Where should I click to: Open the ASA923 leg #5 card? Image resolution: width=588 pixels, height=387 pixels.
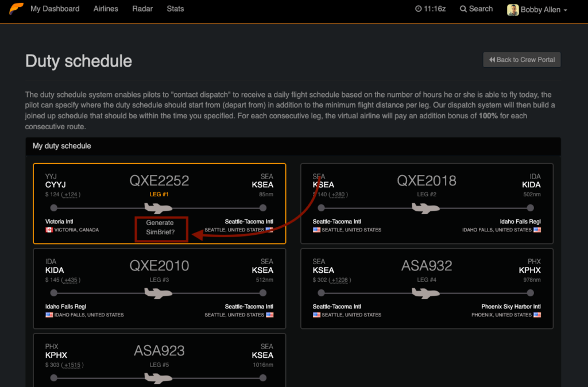(160, 360)
